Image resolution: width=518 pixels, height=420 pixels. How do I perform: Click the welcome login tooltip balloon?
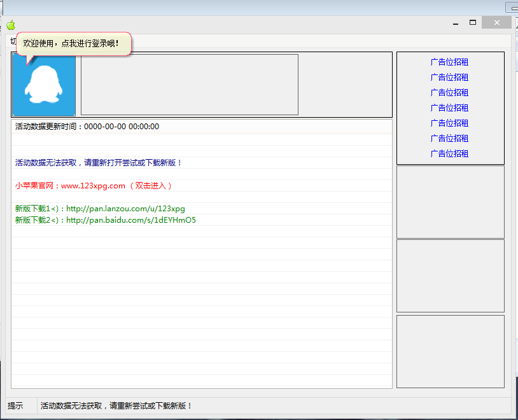[74, 44]
